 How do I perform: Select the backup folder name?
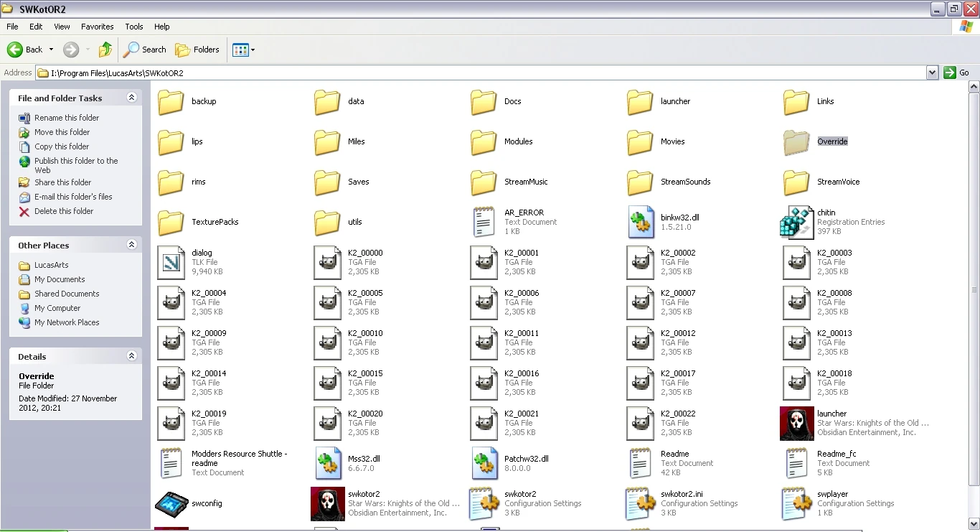tap(204, 101)
